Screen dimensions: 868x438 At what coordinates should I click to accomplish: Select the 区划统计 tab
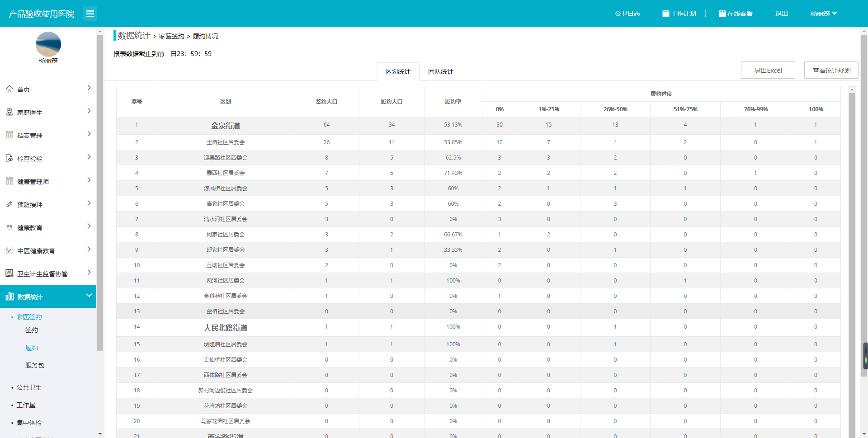[x=398, y=71]
